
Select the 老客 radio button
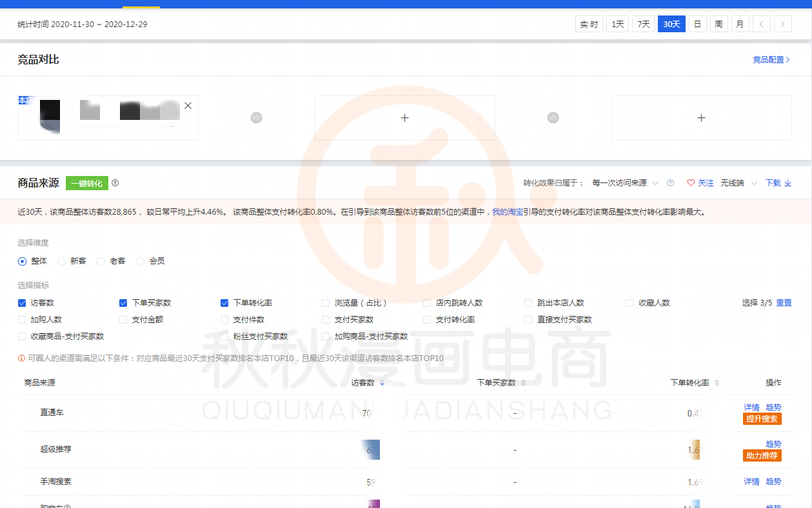pyautogui.click(x=101, y=261)
